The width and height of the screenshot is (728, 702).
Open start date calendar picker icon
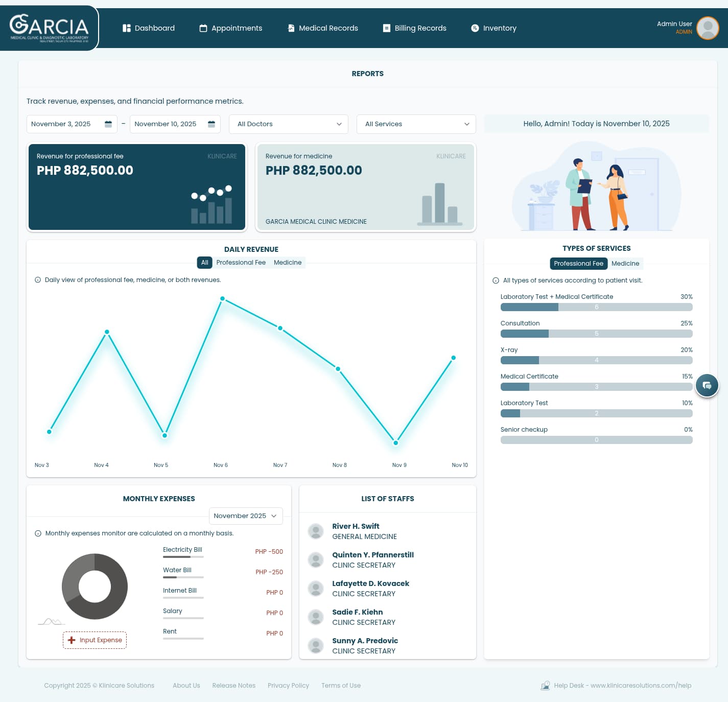(108, 124)
